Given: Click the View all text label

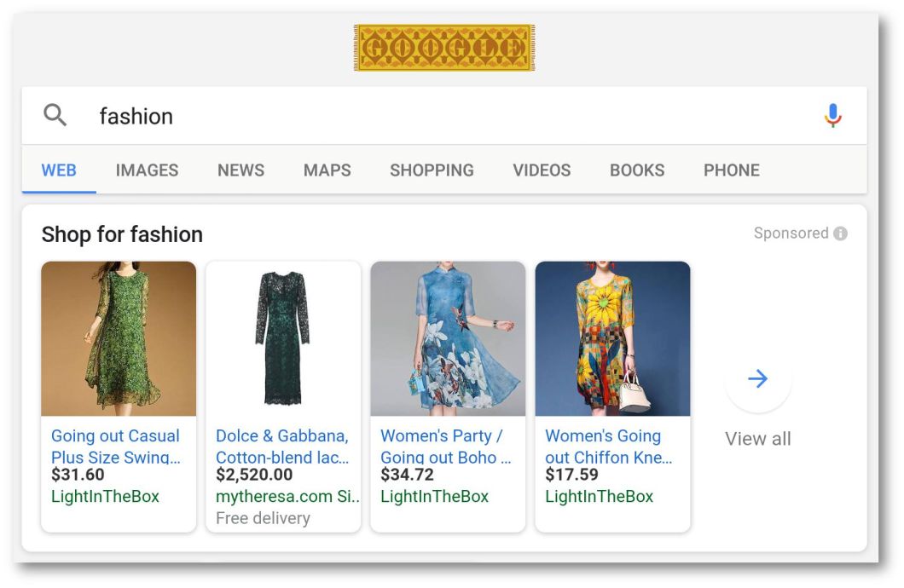Looking at the screenshot, I should [x=757, y=439].
